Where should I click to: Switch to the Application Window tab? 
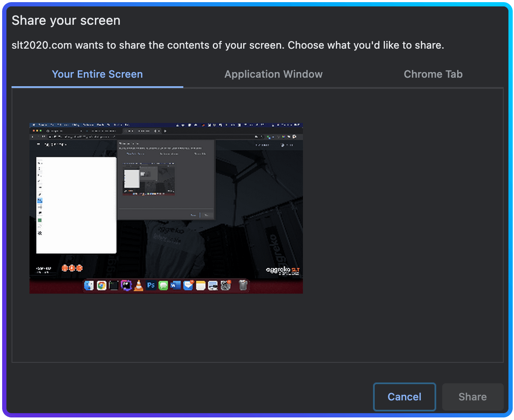click(273, 74)
